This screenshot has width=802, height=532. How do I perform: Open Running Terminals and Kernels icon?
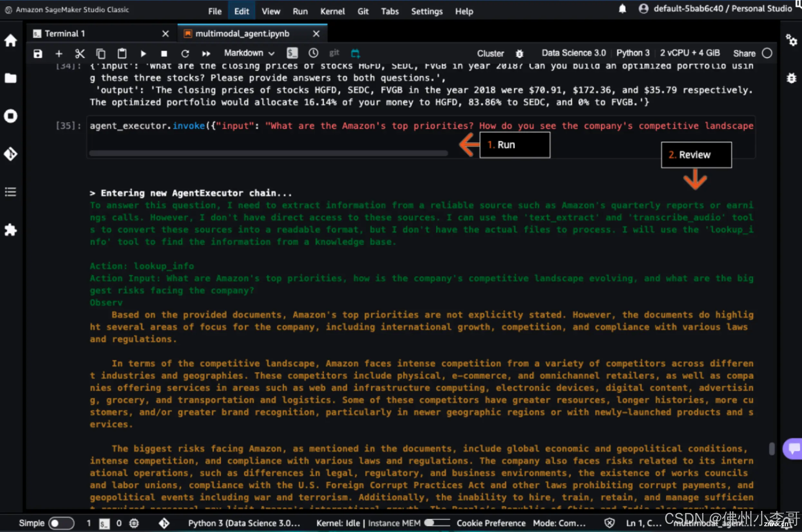(x=11, y=116)
